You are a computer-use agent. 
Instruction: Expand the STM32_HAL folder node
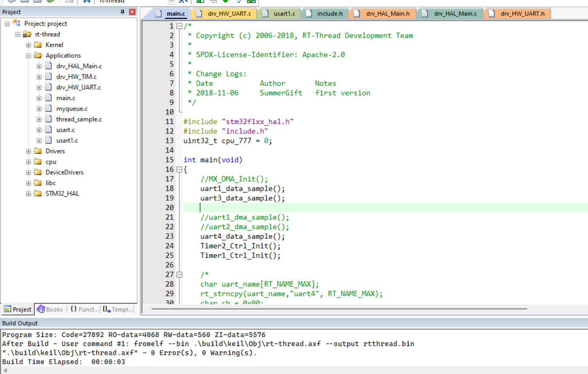coord(28,194)
